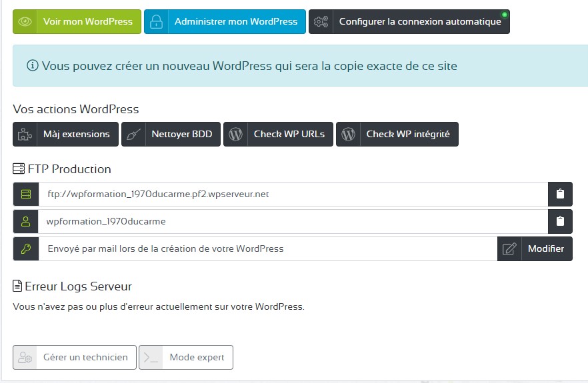This screenshot has height=383, width=588.
Task: Open Configurer la connexion automatique
Action: pos(419,21)
